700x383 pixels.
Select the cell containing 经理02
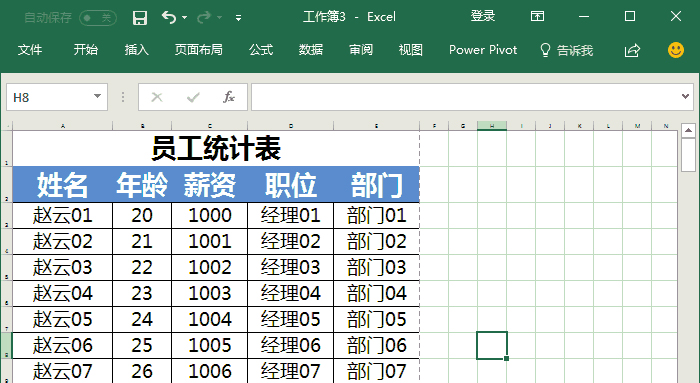click(x=291, y=241)
